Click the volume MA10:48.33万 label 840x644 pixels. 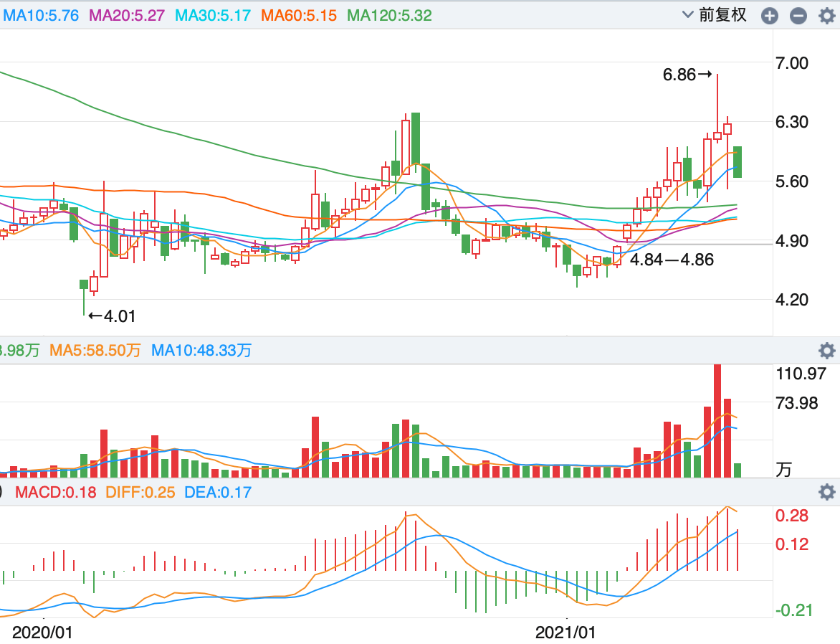201,351
